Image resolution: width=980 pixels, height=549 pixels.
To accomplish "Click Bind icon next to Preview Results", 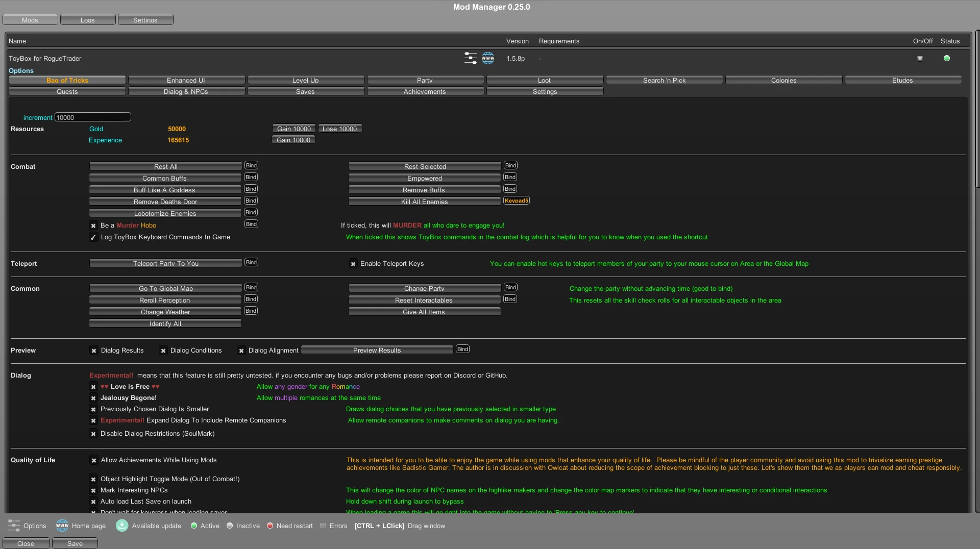I will 462,349.
